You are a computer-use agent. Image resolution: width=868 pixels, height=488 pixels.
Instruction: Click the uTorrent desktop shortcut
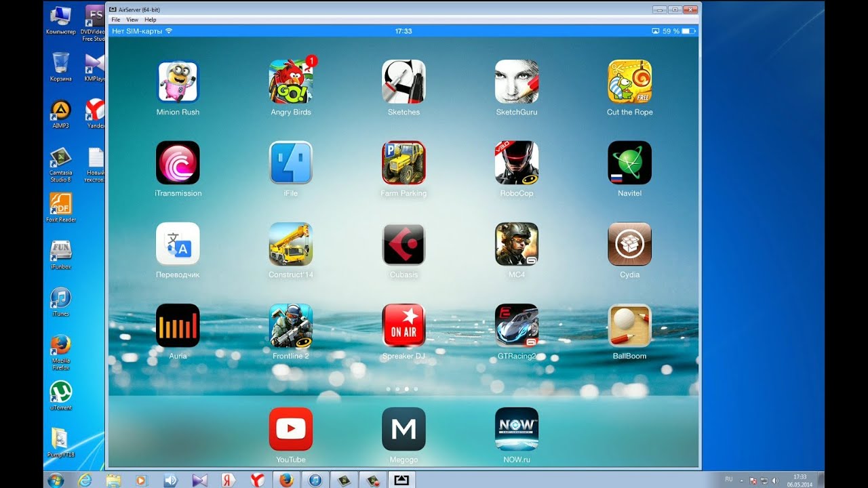click(61, 396)
